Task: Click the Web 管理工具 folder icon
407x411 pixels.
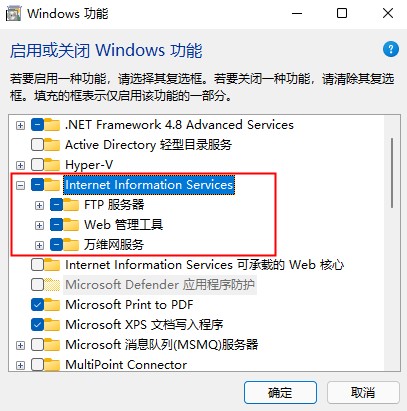Action: point(71,224)
